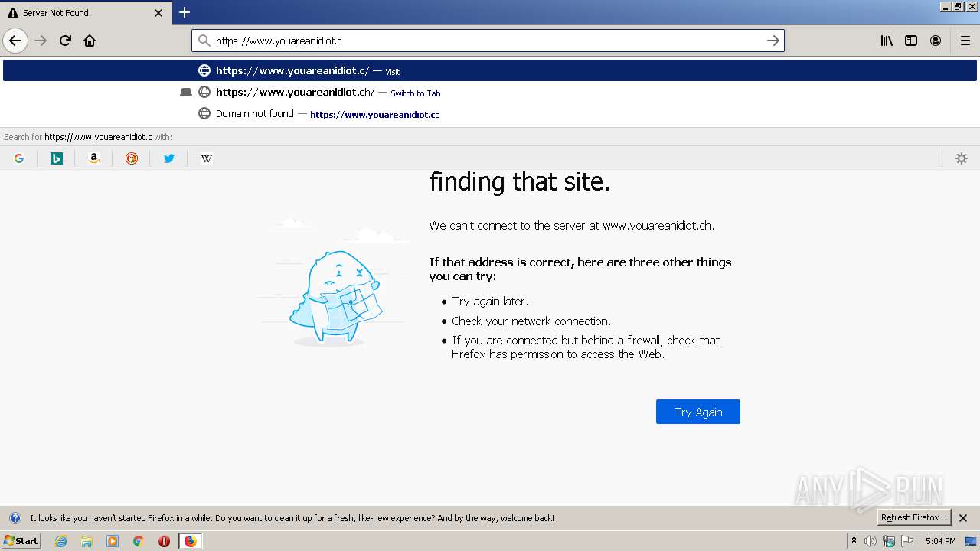Select the youareanidiot.ch/ Switch to Tab suggestion
The height and width of the screenshot is (551, 980).
pos(490,92)
